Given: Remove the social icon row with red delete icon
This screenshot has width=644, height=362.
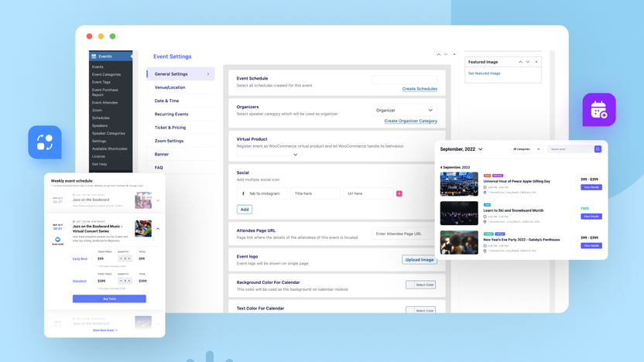Looking at the screenshot, I should pos(399,193).
